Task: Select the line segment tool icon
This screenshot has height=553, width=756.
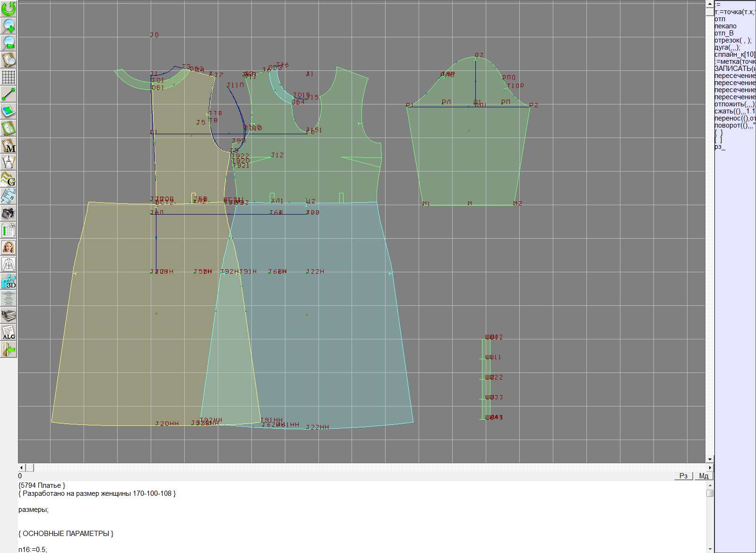Action: click(x=9, y=94)
